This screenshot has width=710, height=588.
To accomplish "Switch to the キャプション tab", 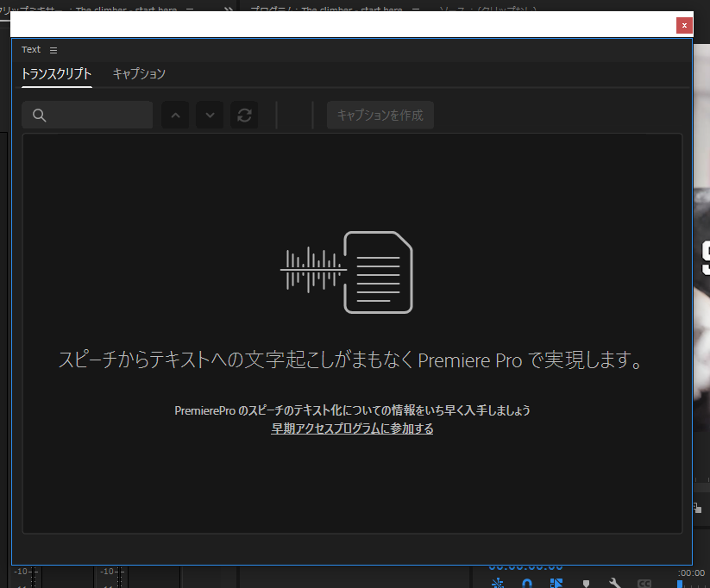I will pyautogui.click(x=139, y=74).
